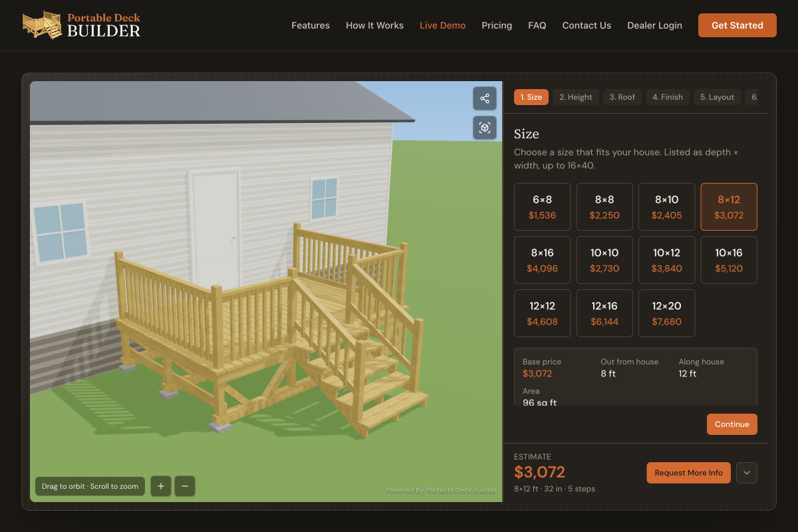The image size is (798, 532).
Task: Open Dealer Login link
Action: [x=654, y=25]
